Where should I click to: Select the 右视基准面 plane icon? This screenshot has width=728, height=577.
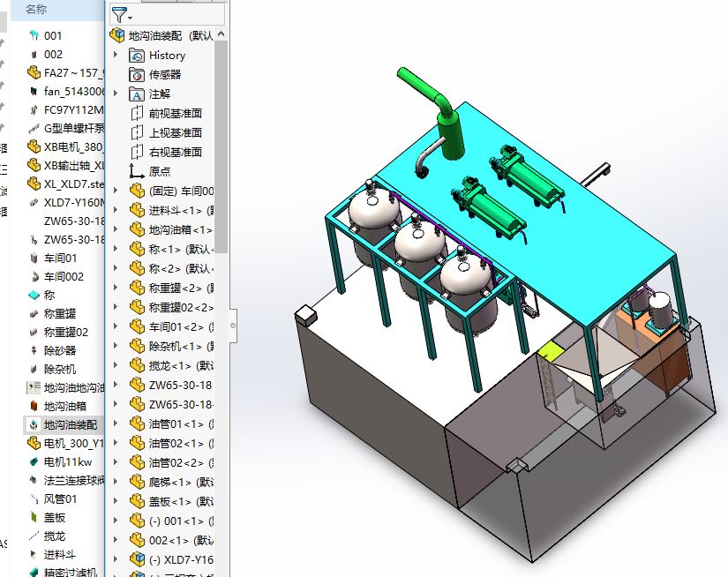[x=137, y=153]
